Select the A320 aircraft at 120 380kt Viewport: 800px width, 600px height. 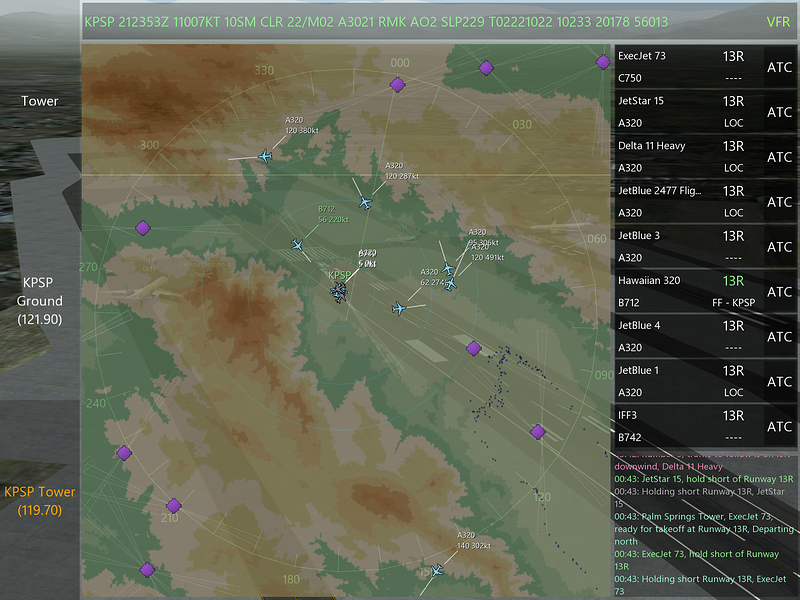(265, 156)
